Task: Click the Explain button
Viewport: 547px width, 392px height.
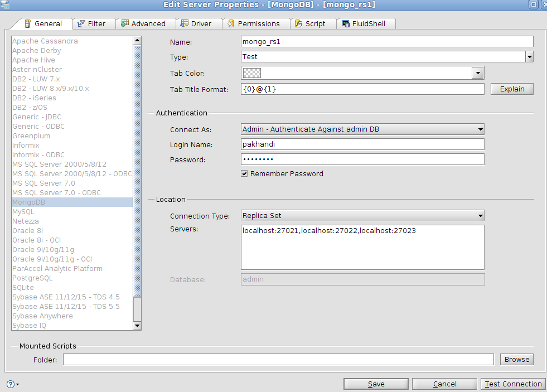Action: tap(512, 89)
